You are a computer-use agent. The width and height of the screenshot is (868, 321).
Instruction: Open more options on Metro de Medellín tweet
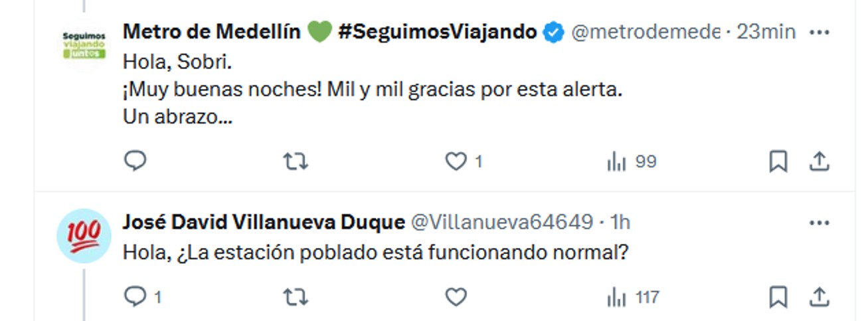[820, 32]
